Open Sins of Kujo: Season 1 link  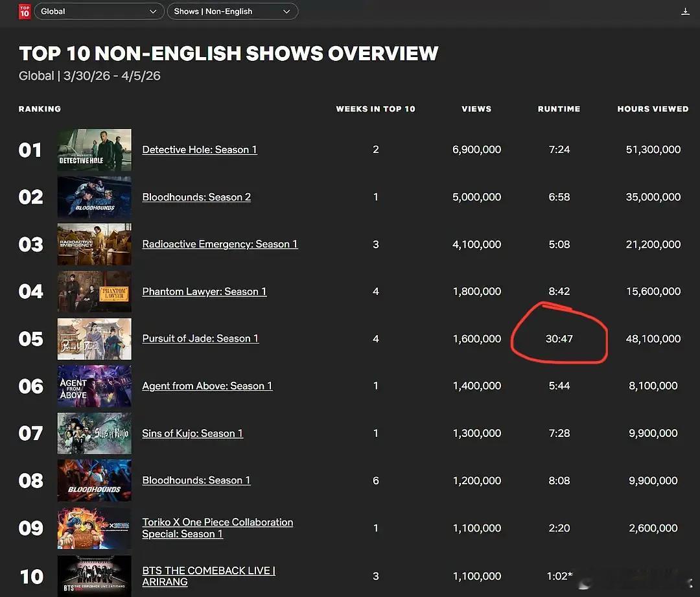192,433
